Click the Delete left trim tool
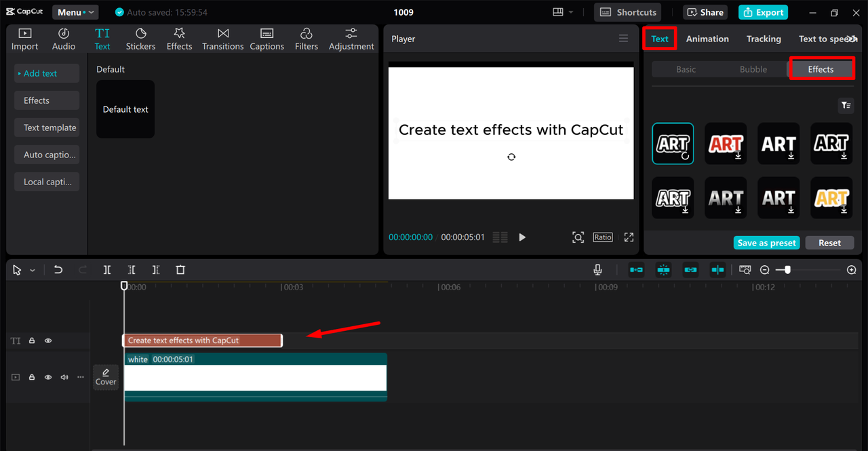This screenshot has width=868, height=451. click(x=132, y=270)
